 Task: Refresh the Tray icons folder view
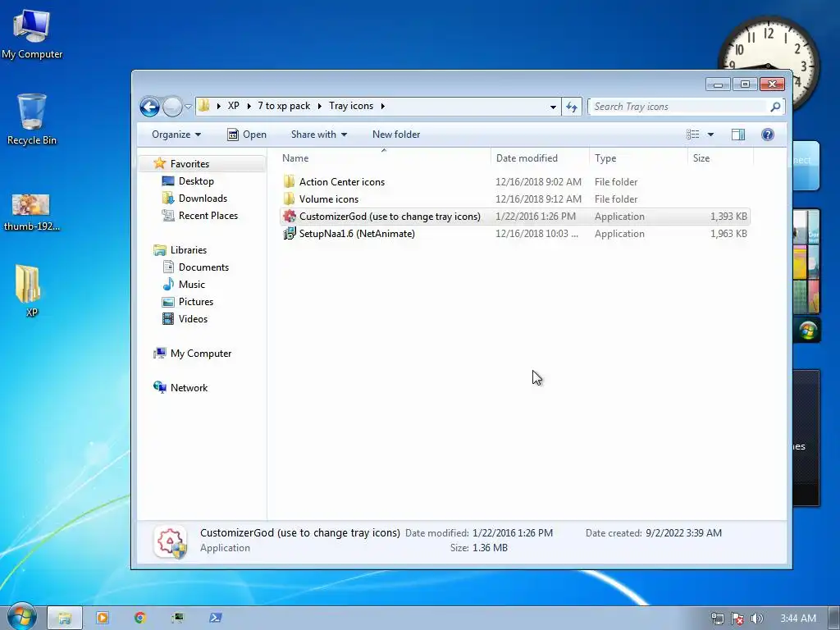(572, 107)
